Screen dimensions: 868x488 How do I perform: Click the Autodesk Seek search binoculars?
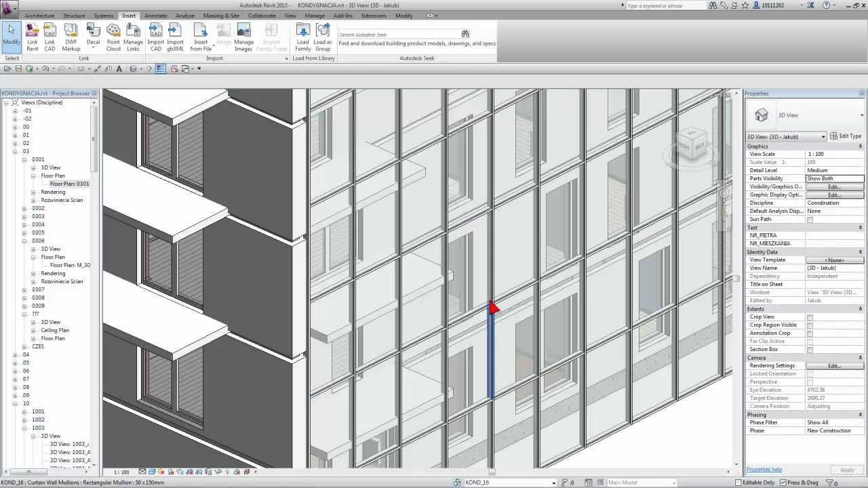coord(465,34)
